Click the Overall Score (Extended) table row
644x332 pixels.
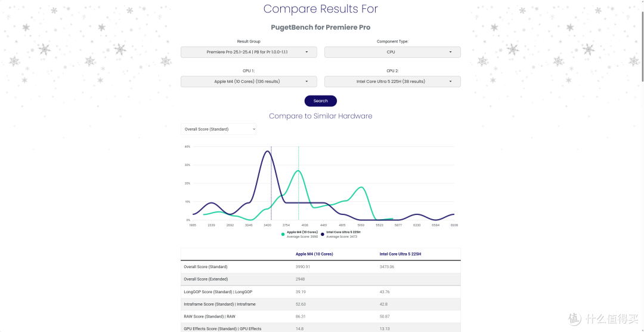[320, 279]
